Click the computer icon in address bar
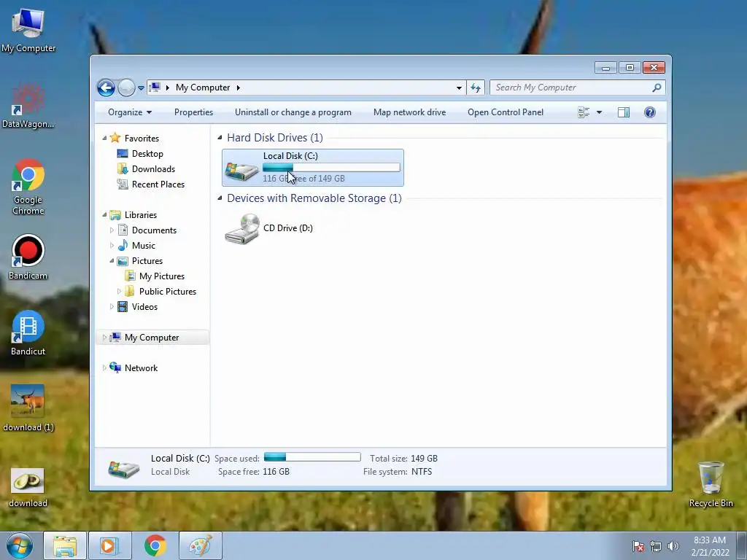747x560 pixels. point(155,87)
